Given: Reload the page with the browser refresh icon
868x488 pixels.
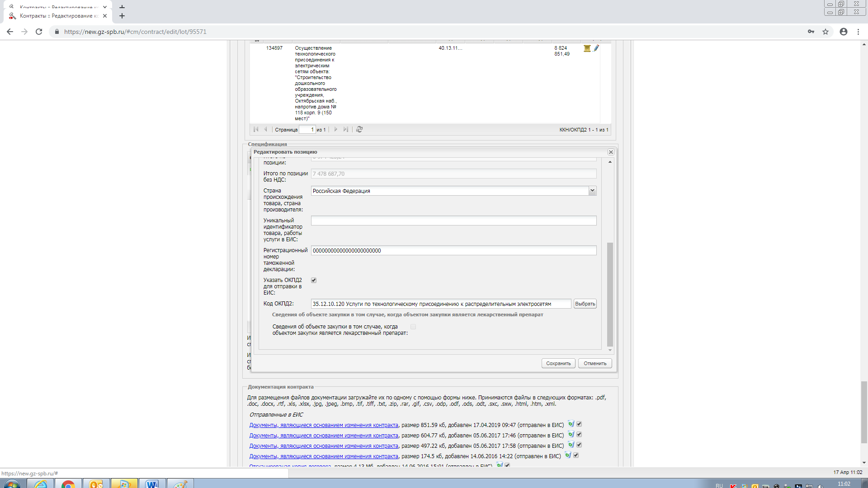Looking at the screenshot, I should [x=39, y=32].
